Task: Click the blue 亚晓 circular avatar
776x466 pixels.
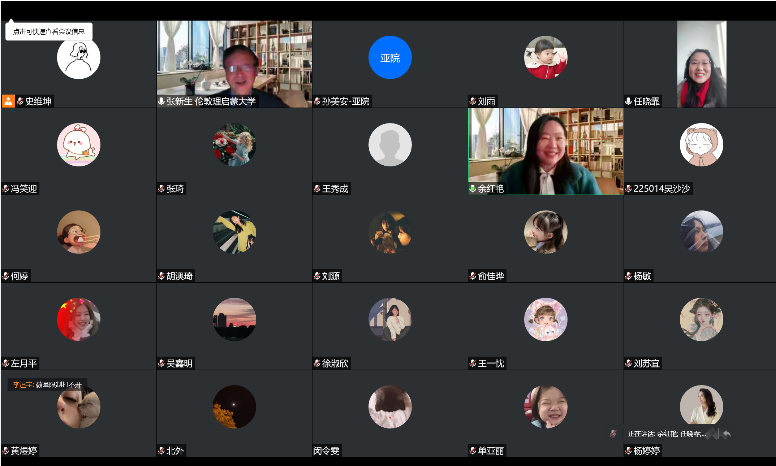Action: tap(389, 57)
